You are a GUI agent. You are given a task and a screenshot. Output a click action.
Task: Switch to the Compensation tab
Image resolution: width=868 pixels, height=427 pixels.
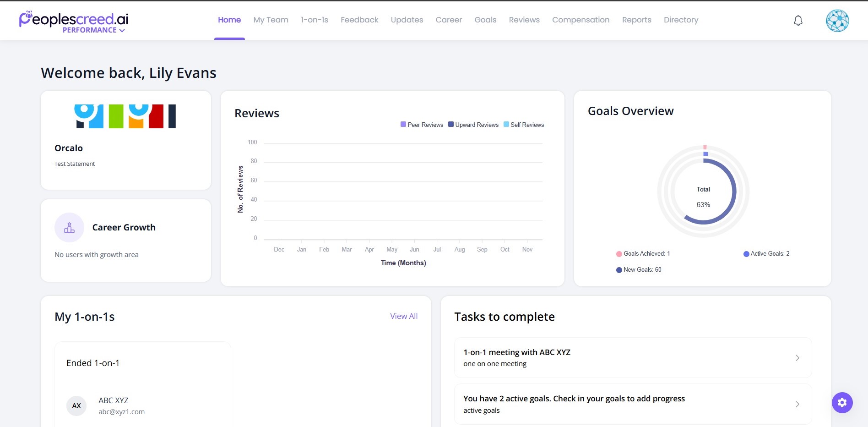(x=580, y=20)
